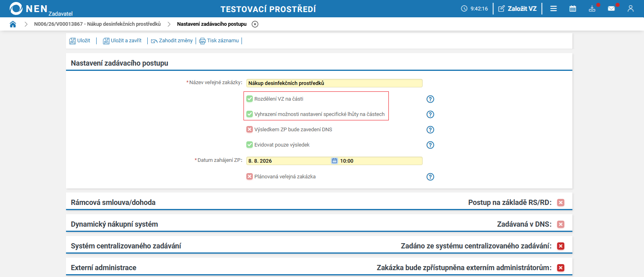The image size is (644, 277).
Task: Open the date picker calendar icon
Action: coord(334,161)
